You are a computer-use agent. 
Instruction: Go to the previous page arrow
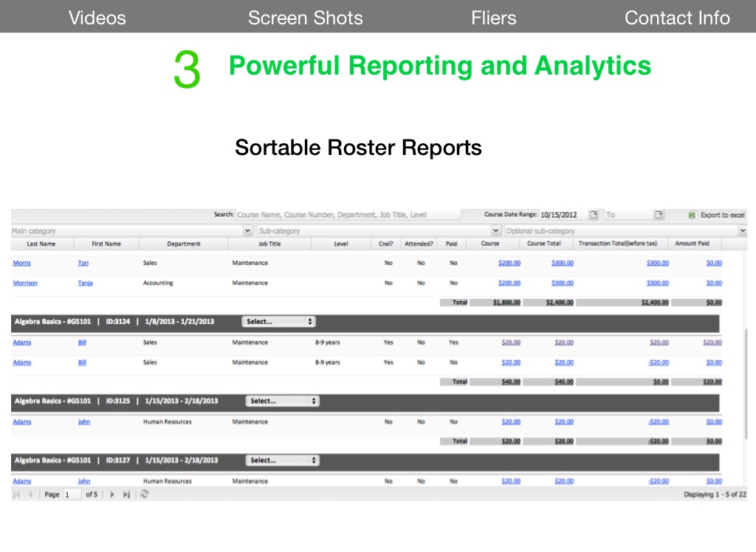click(x=30, y=494)
